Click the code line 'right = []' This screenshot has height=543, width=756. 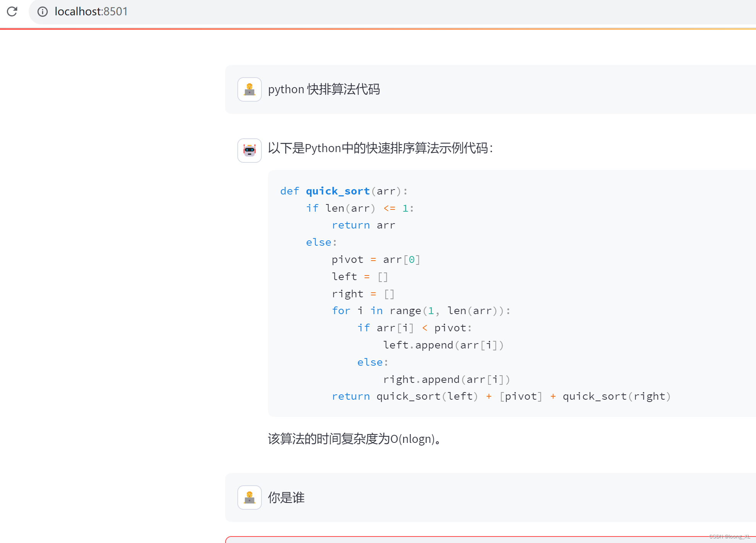tap(363, 294)
